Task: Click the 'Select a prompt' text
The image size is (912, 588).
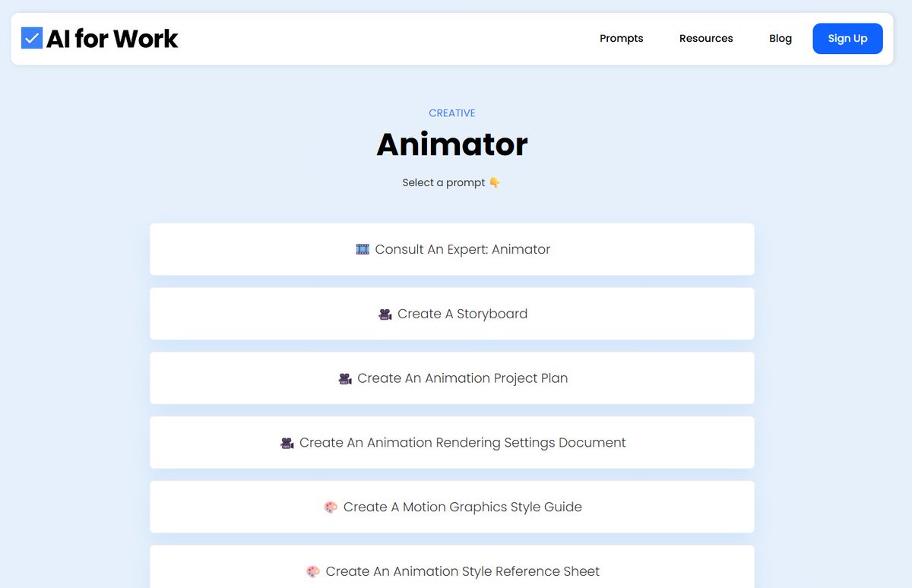Action: point(444,183)
